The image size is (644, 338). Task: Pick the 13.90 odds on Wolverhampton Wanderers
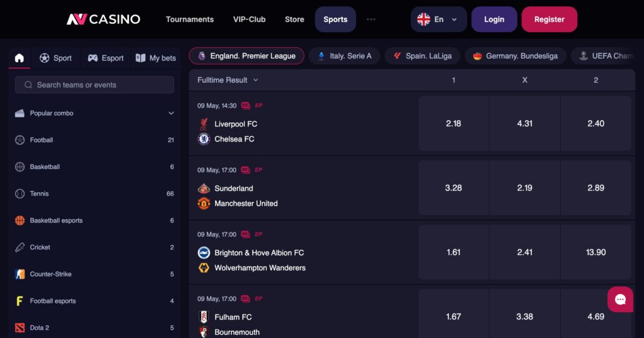pyautogui.click(x=596, y=253)
